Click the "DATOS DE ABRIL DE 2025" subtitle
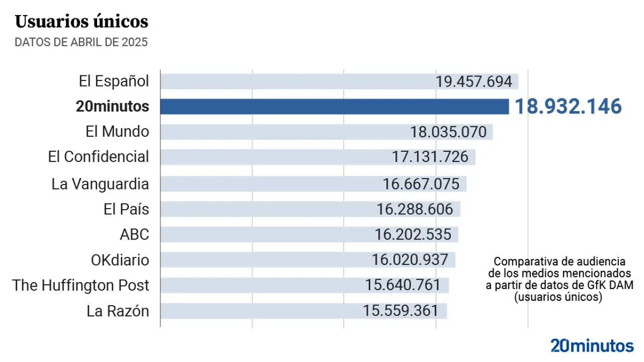This screenshot has width=644, height=362. 81,42
